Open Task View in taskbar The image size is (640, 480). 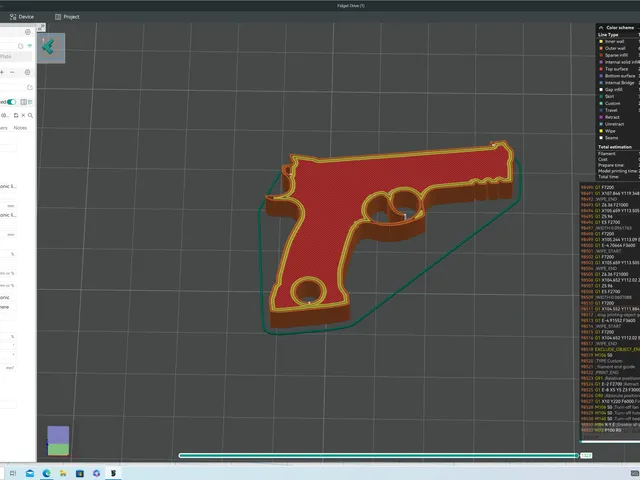13,473
